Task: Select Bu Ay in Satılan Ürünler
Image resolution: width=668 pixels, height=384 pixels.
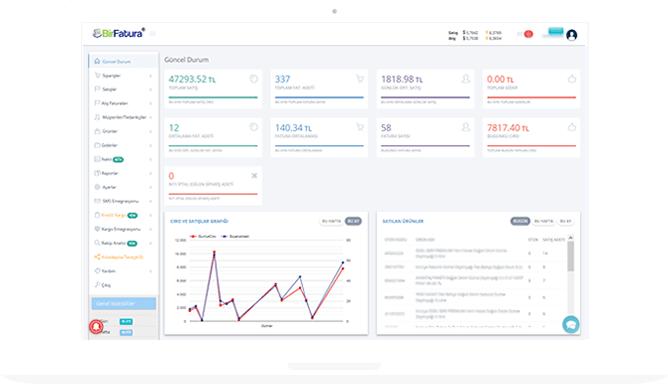Action: click(x=565, y=221)
